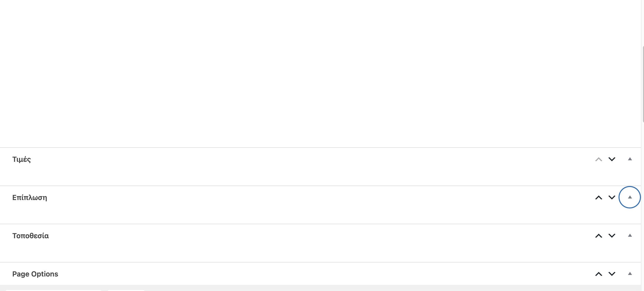Move the Τοποθεσία panel down
Screen dimensions: 644x291
pyautogui.click(x=612, y=236)
